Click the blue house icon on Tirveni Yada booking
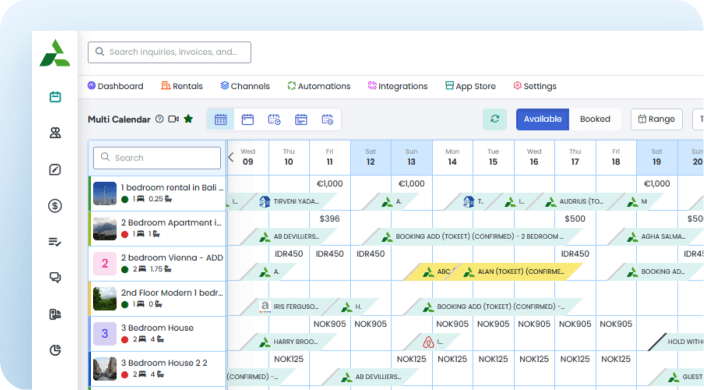Viewport: 704px width, 390px height. pos(265,202)
